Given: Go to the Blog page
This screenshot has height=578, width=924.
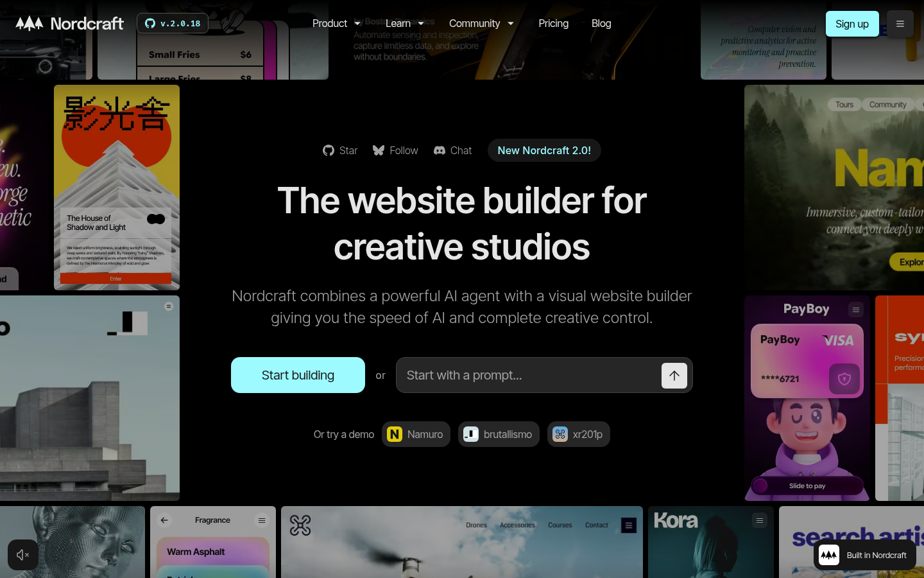Looking at the screenshot, I should point(601,23).
